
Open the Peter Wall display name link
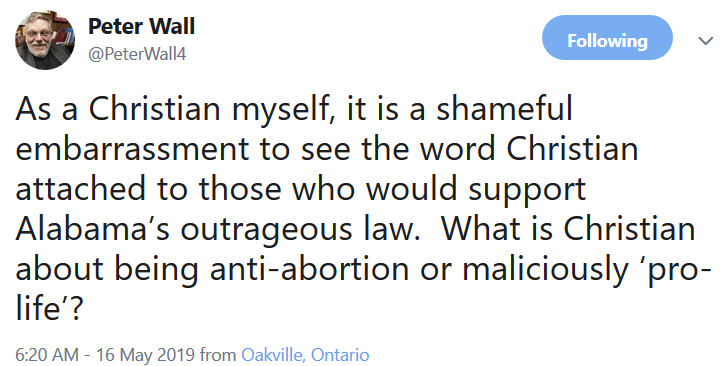[x=141, y=26]
